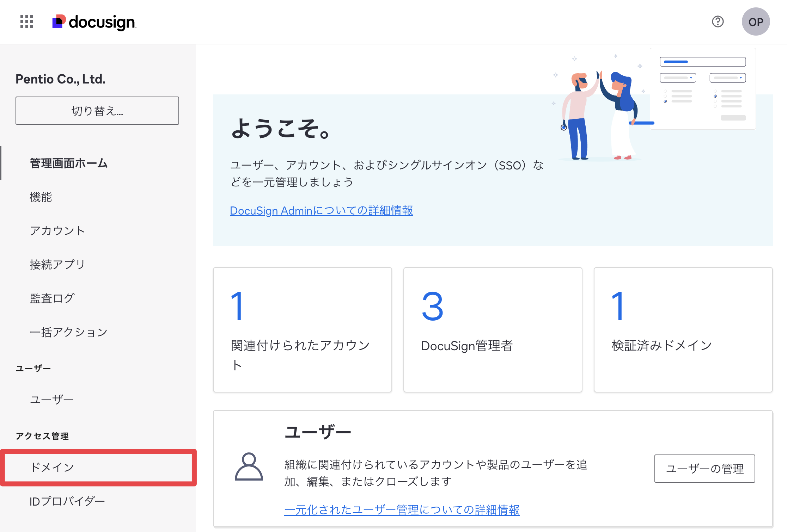Open the app launcher grid icon
Image resolution: width=787 pixels, height=532 pixels.
click(x=27, y=21)
